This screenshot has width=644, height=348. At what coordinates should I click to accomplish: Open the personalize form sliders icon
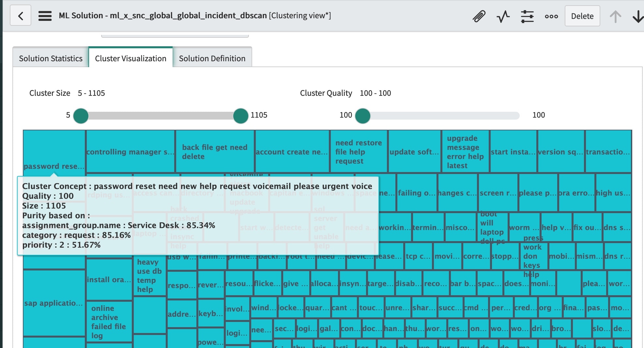[x=528, y=15]
